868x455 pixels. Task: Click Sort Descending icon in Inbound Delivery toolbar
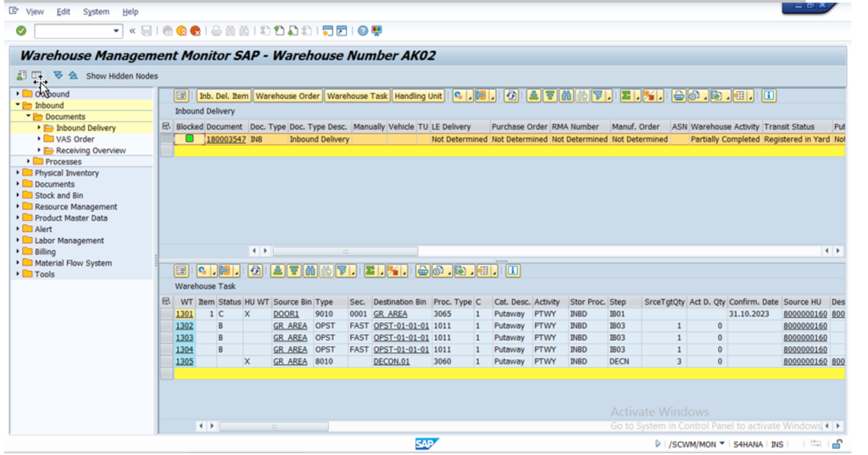(549, 96)
